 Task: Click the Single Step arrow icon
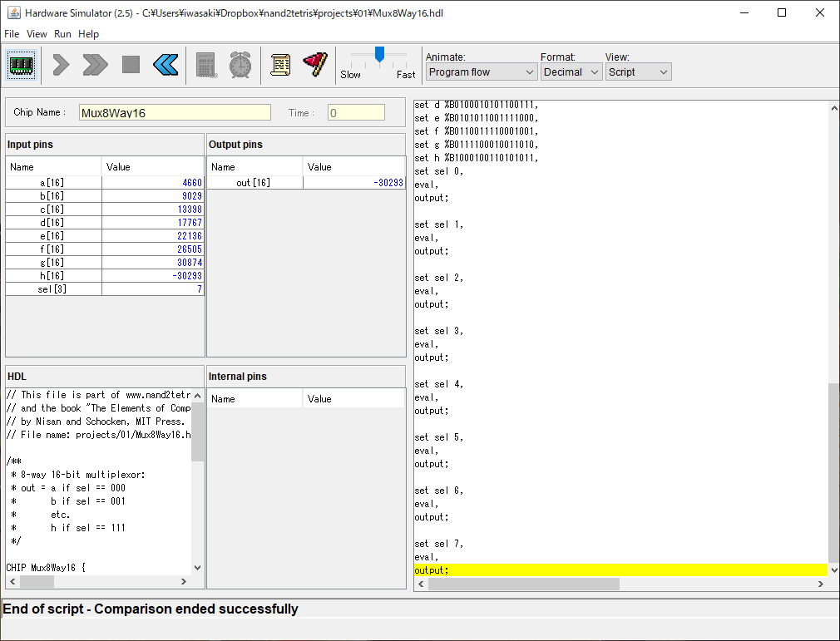point(61,65)
